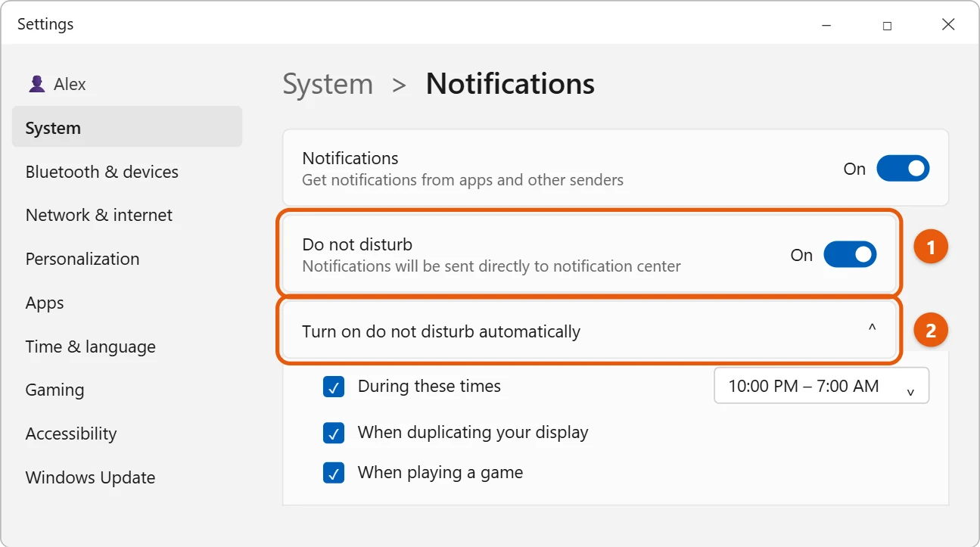Open the 10:00 PM – 7:00 AM dropdown
Image resolution: width=980 pixels, height=547 pixels.
[821, 386]
